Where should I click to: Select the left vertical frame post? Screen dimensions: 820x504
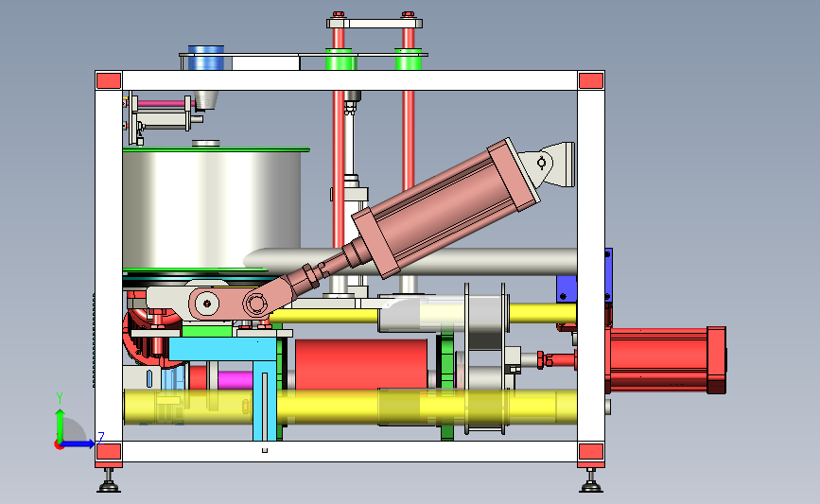click(109, 267)
